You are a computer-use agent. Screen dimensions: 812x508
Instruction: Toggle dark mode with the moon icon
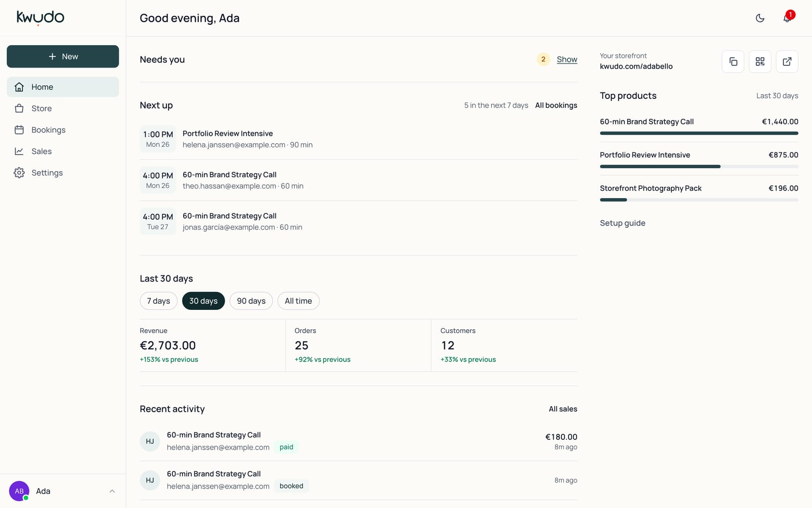coord(760,18)
